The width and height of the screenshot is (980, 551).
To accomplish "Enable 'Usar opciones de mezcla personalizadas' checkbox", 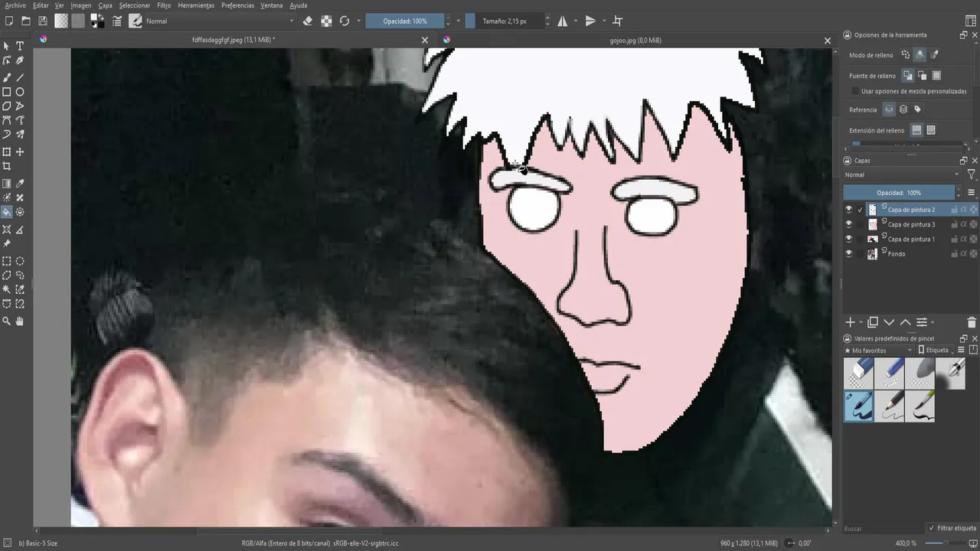I will (x=855, y=91).
